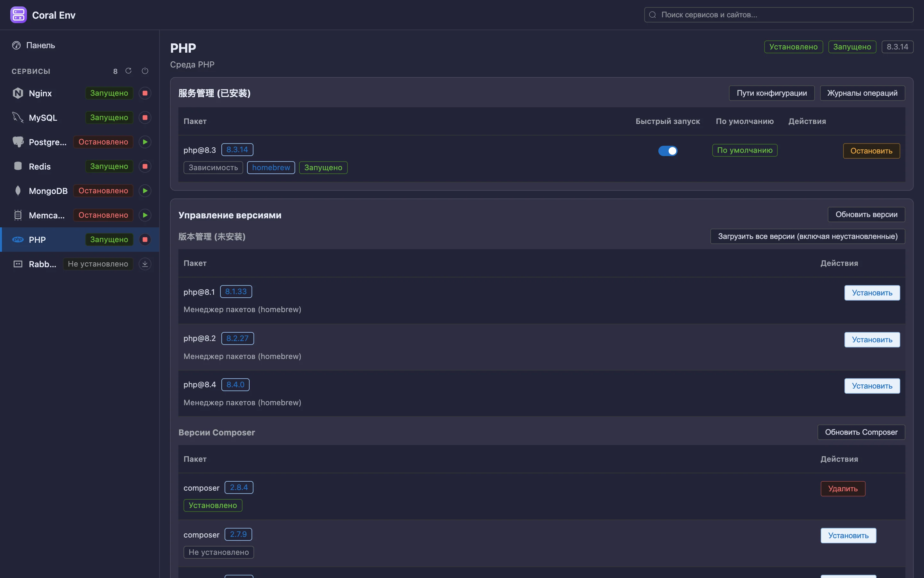Install php@8.4 package
Screen dimensions: 924x578
tap(872, 386)
